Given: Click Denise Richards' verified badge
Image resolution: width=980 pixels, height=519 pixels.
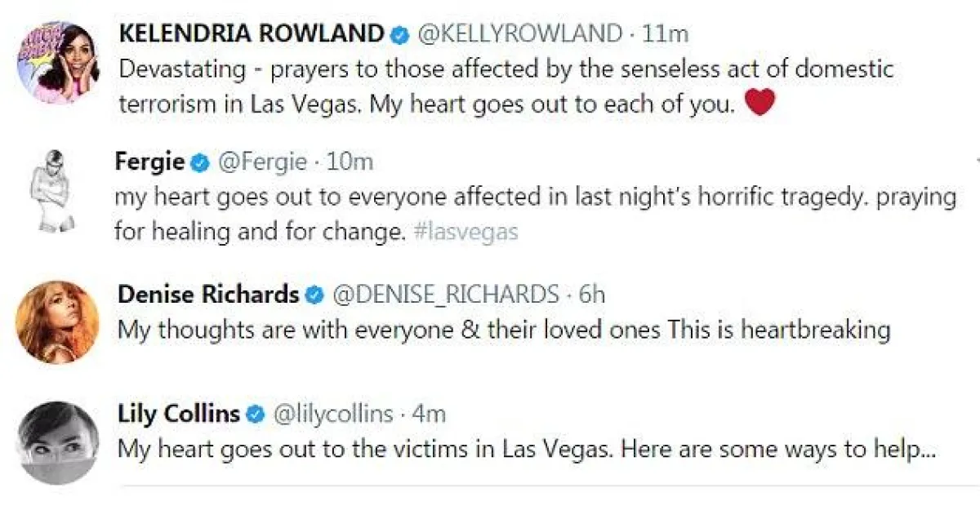Looking at the screenshot, I should point(314,295).
